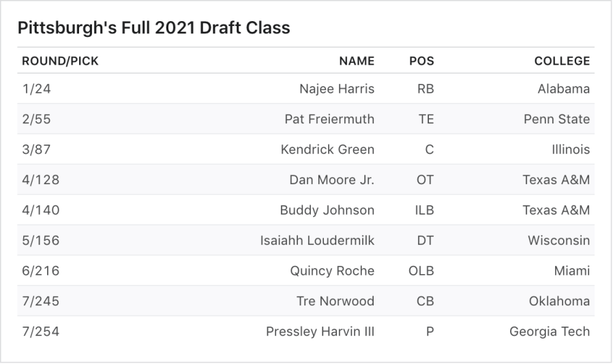Image resolution: width=613 pixels, height=364 pixels.
Task: Select Najee Harris player name
Action: (x=337, y=89)
